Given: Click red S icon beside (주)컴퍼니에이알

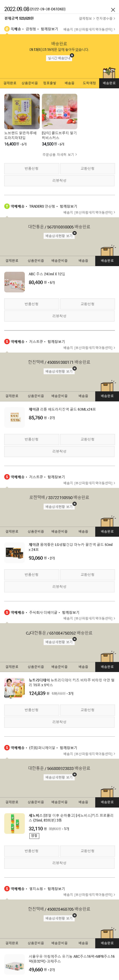Looking at the screenshot, I should click(7, 748).
